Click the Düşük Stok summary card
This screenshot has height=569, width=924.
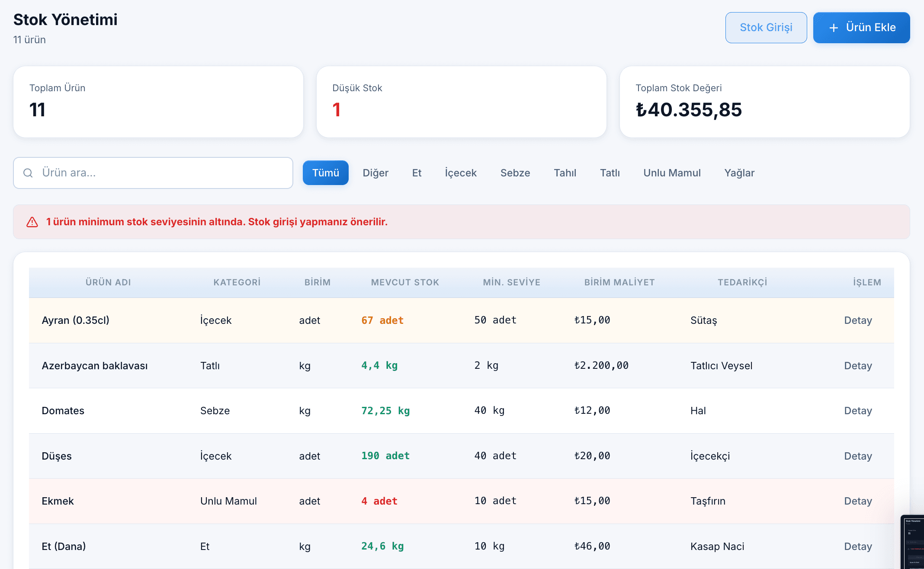click(x=461, y=102)
